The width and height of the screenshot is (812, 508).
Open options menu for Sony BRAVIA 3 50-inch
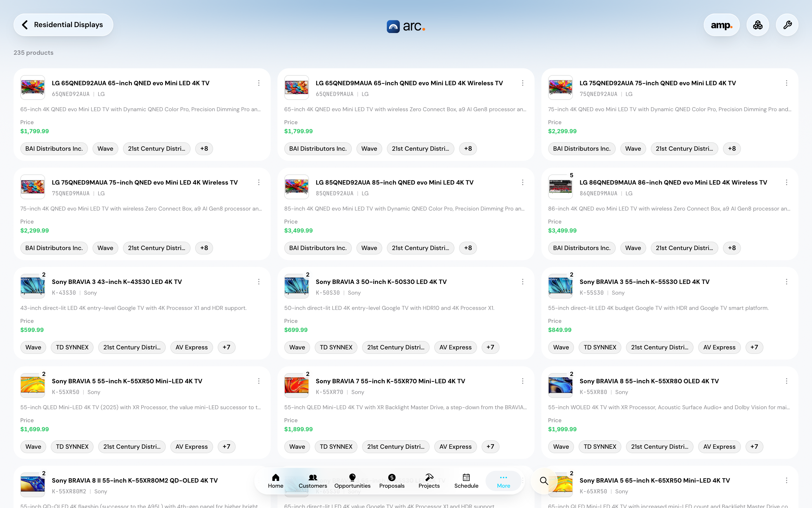click(x=522, y=282)
